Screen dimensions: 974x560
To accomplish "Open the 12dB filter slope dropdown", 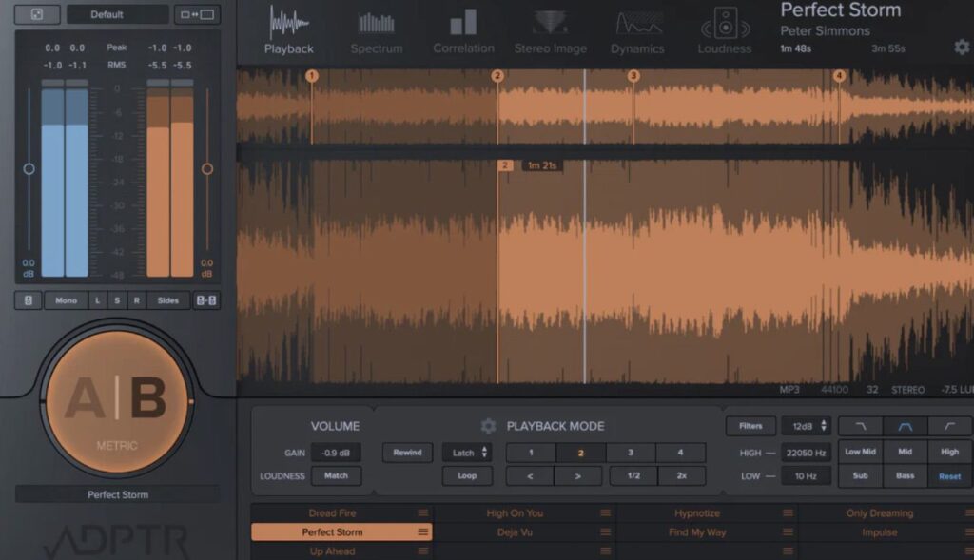I will pos(806,426).
